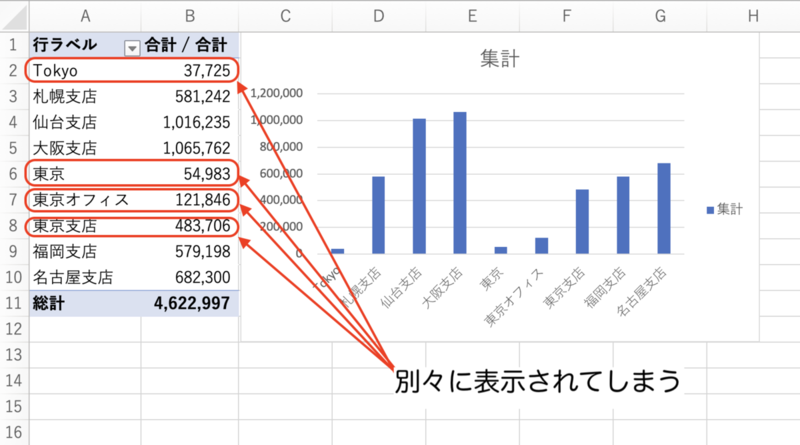Viewport: 800px width, 445px height.
Task: Click the 集計 legend entry
Action: coord(724,209)
